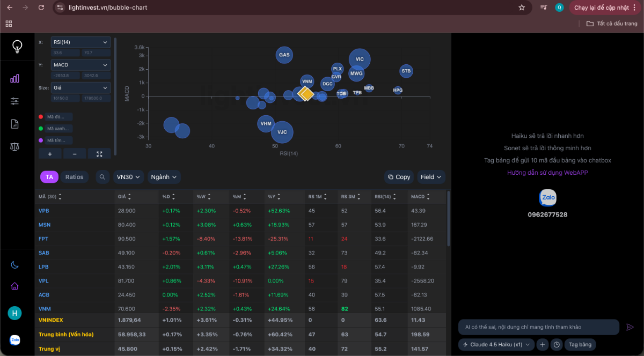Expand chart to fullscreen with expand icon
The width and height of the screenshot is (644, 356).
point(99,153)
